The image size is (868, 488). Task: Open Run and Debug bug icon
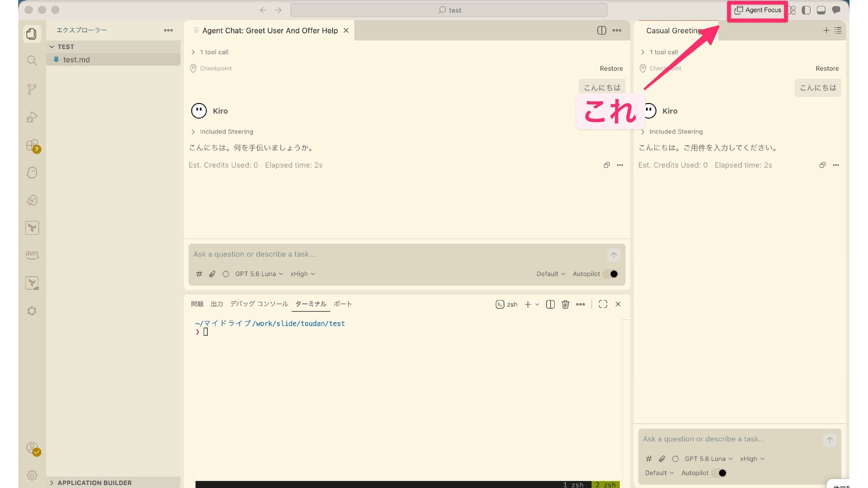32,117
